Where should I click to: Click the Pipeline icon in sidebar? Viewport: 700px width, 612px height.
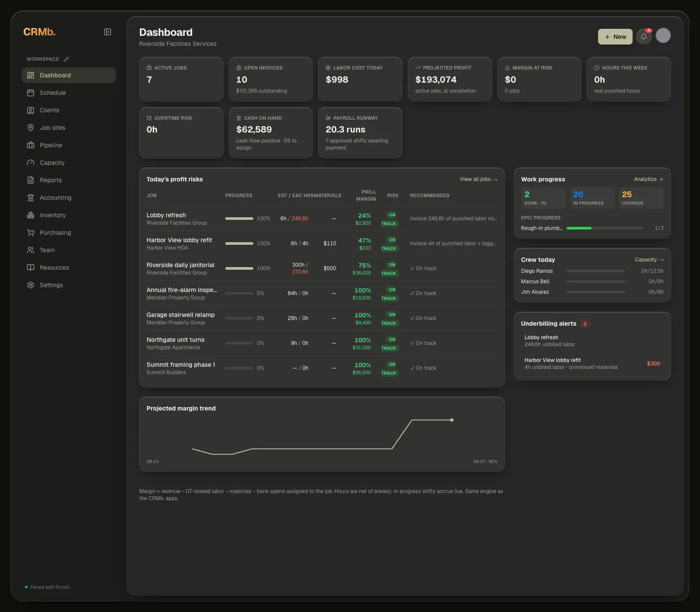pos(31,145)
